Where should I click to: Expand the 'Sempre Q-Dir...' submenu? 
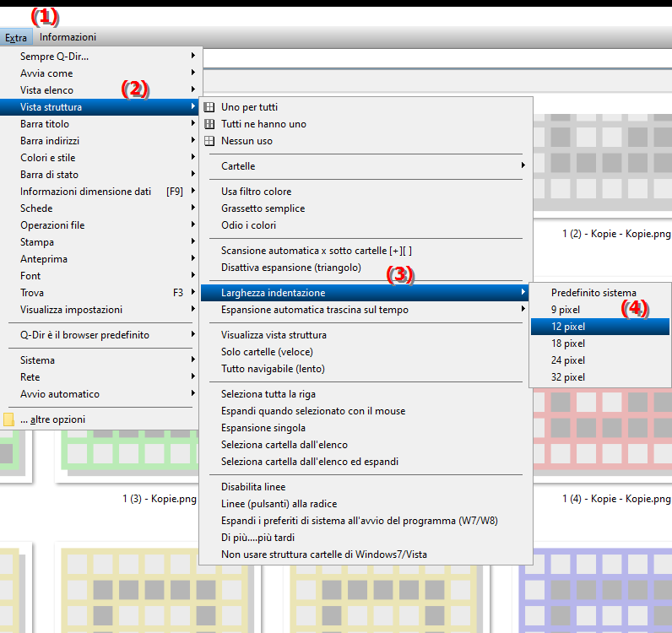click(99, 57)
